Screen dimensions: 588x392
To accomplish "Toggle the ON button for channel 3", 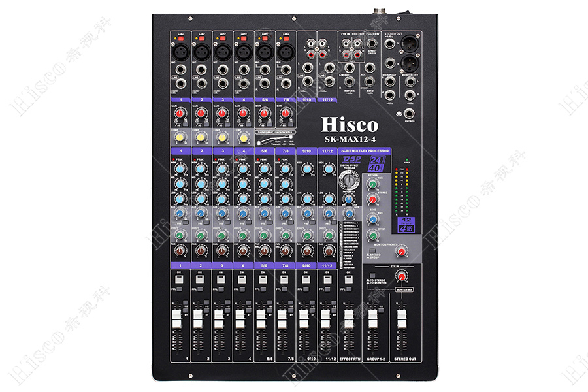I will [x=220, y=280].
